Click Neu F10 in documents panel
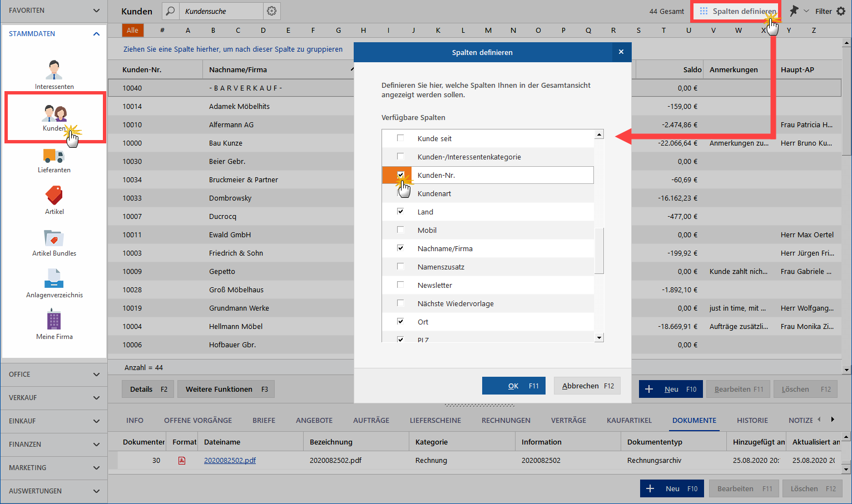Screen dimensions: 852x504 pos(672,488)
